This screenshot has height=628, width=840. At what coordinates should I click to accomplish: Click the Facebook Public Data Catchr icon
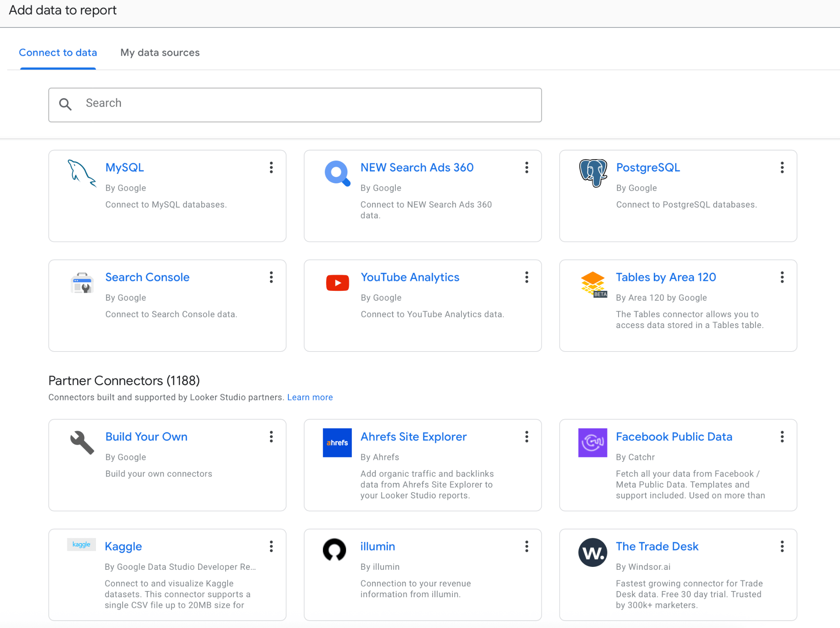point(593,443)
